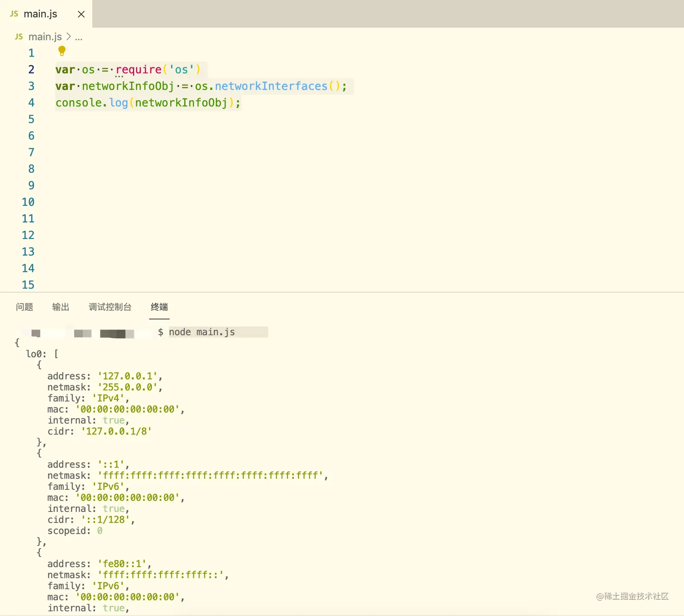Viewport: 684px width, 616px height.
Task: Click the cidr '127.0.0.1/8' value
Action: click(x=116, y=431)
